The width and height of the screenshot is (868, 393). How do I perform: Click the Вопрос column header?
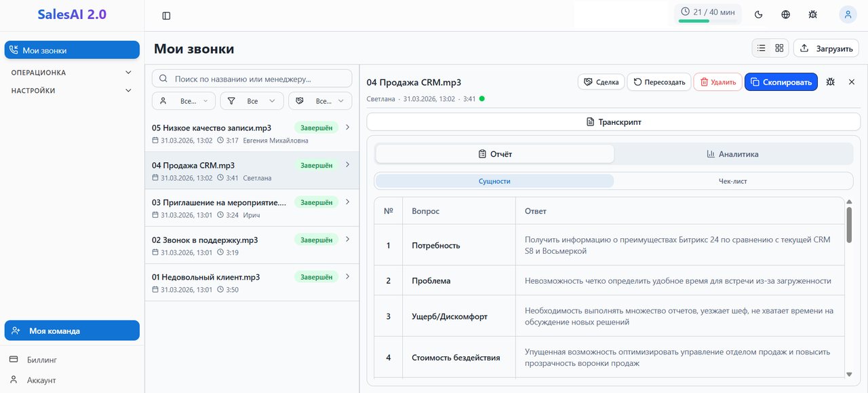(x=426, y=211)
